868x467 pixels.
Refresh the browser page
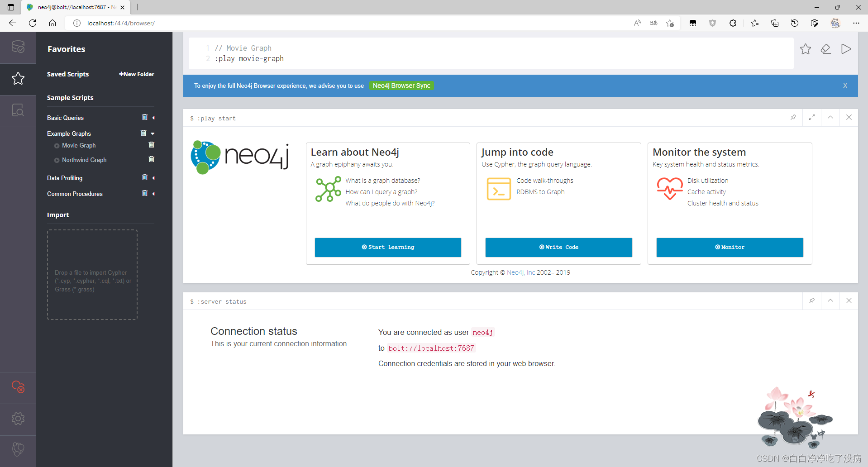click(x=33, y=23)
